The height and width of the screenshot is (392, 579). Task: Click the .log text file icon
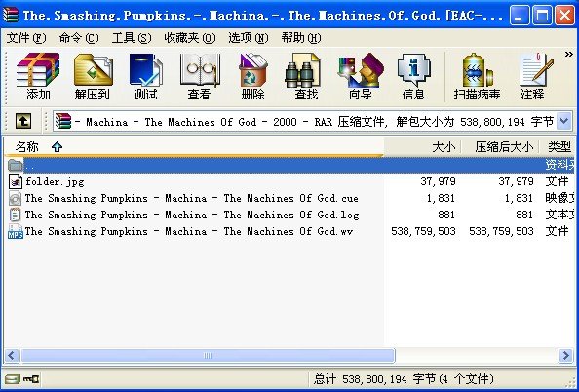(x=16, y=216)
